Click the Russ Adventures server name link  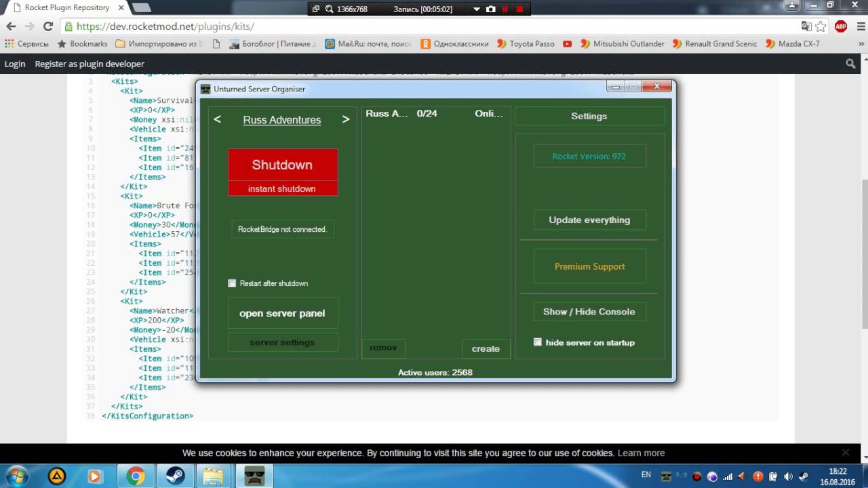[x=282, y=120]
